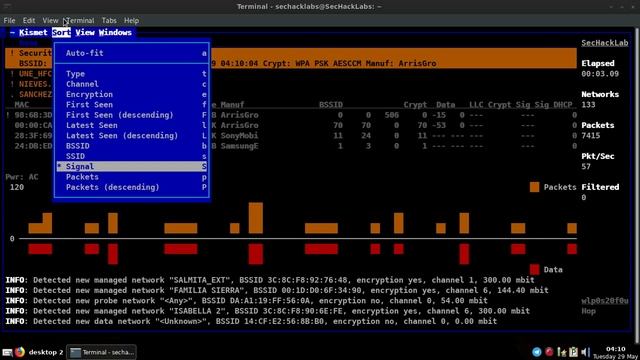Viewport: 640px width, 360px height.
Task: Close the highlighted Sort menu
Action: [x=61, y=33]
